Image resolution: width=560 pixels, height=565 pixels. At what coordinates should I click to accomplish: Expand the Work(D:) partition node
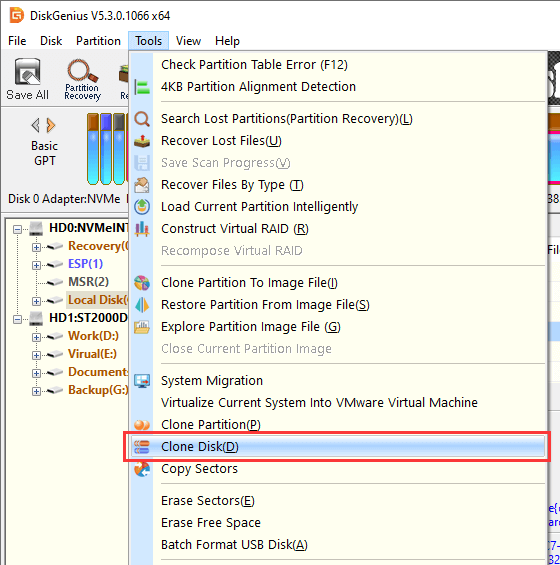click(36, 337)
